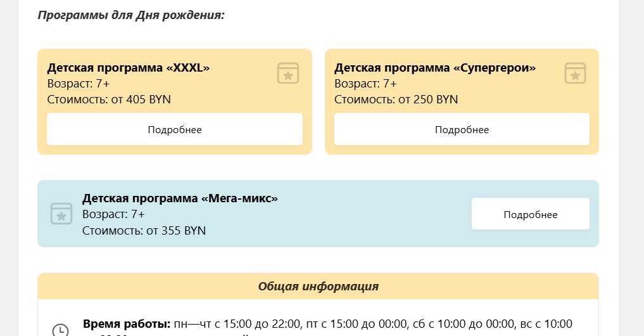
Task: Click the opening hours text starting with пн—чт
Action: tap(372, 324)
